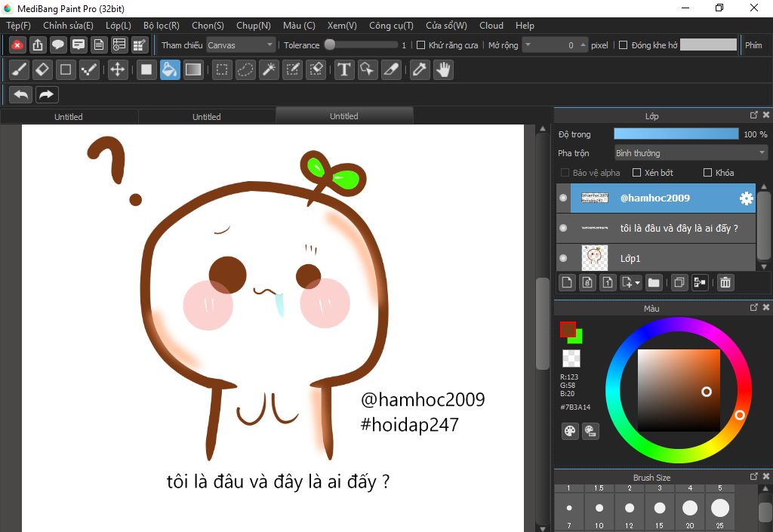Select the Gradient tool
The width and height of the screenshot is (773, 532).
pyautogui.click(x=193, y=70)
